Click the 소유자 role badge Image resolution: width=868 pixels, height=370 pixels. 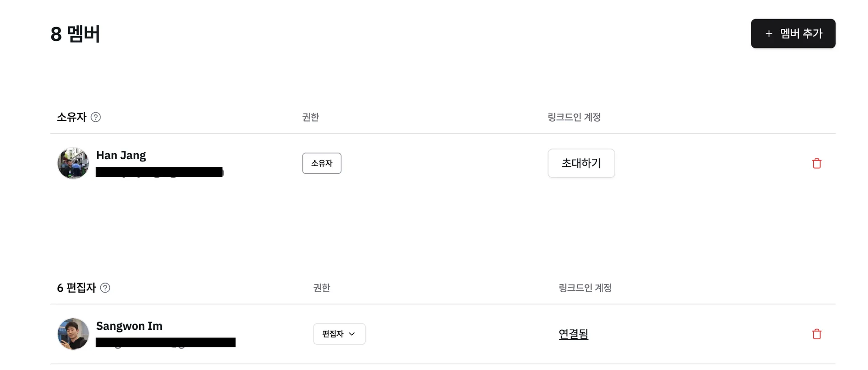pyautogui.click(x=321, y=163)
